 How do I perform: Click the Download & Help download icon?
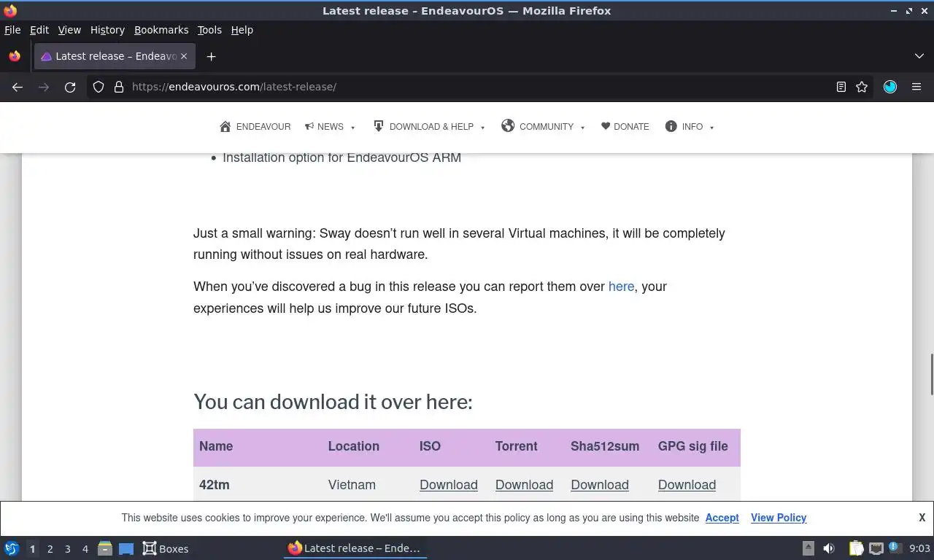(x=378, y=125)
